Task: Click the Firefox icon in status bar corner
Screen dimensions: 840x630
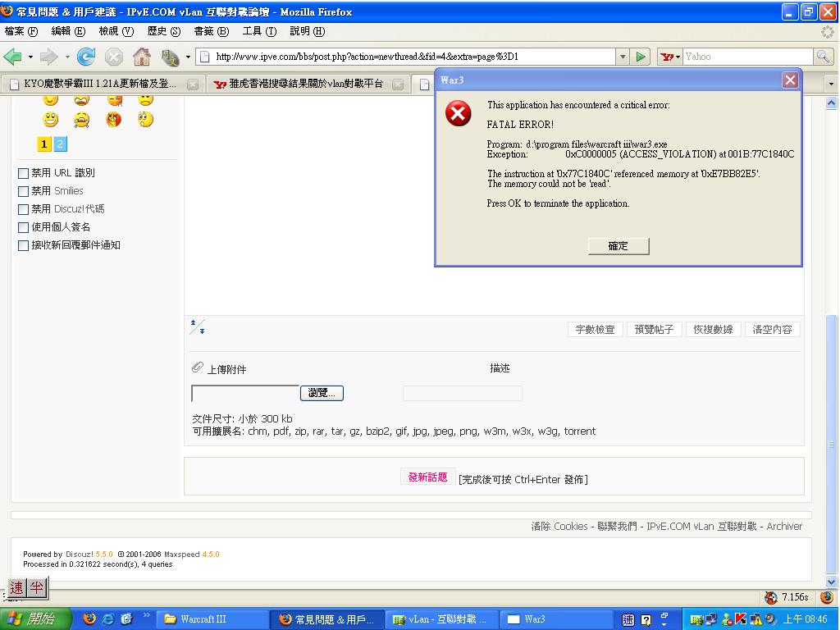Action: tap(828, 597)
